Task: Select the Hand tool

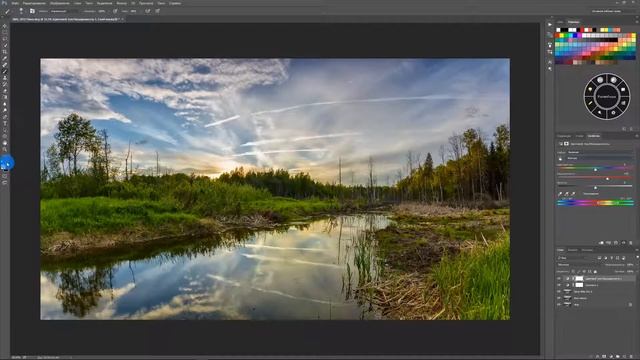Action: point(4,143)
